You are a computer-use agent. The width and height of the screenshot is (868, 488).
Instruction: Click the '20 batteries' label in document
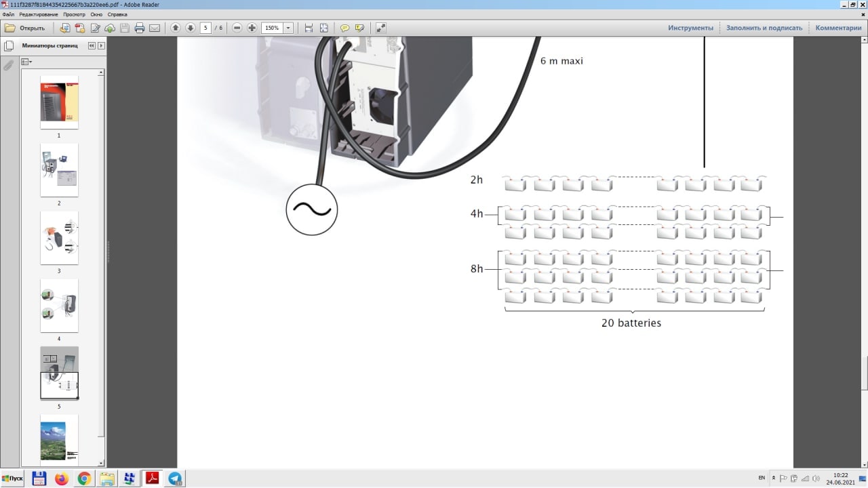(x=631, y=323)
